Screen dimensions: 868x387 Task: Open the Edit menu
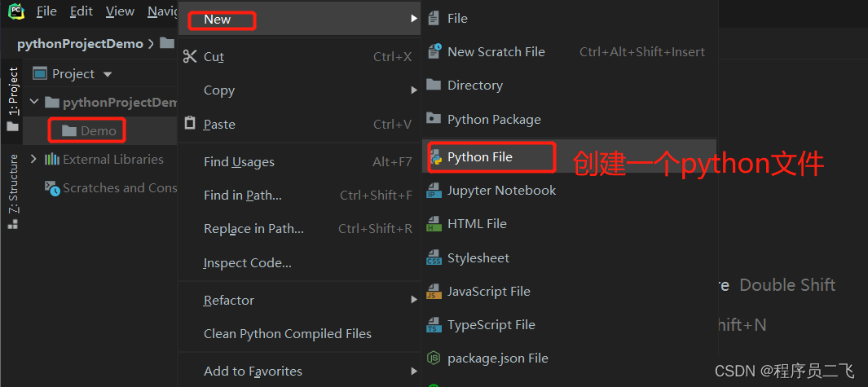(82, 11)
